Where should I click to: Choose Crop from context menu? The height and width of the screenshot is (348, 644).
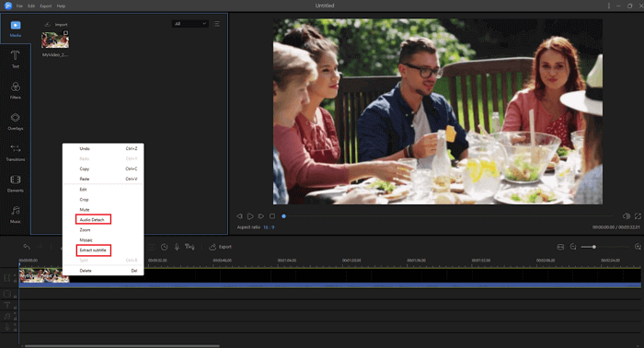[x=103, y=199]
